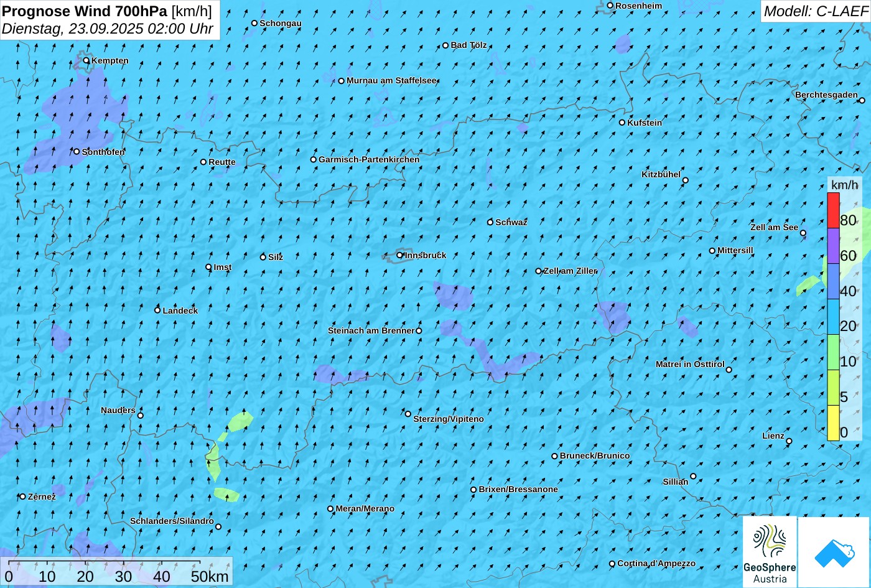
Task: Click the Zell am See marker dot
Action: tap(803, 233)
